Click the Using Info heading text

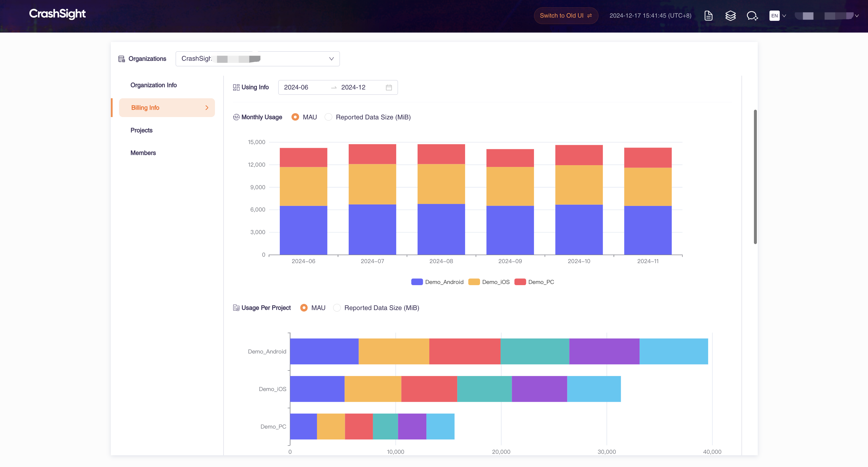point(255,87)
